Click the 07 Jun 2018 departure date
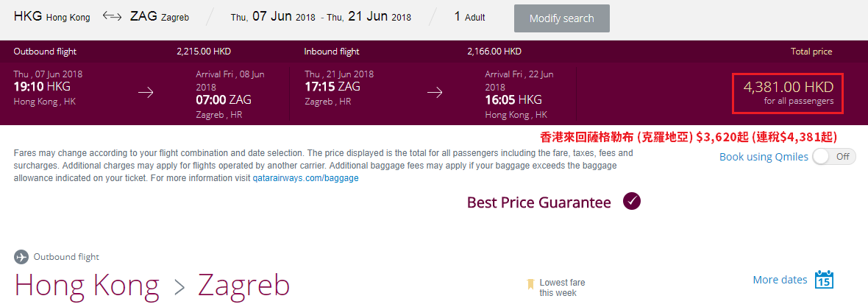 [273, 17]
